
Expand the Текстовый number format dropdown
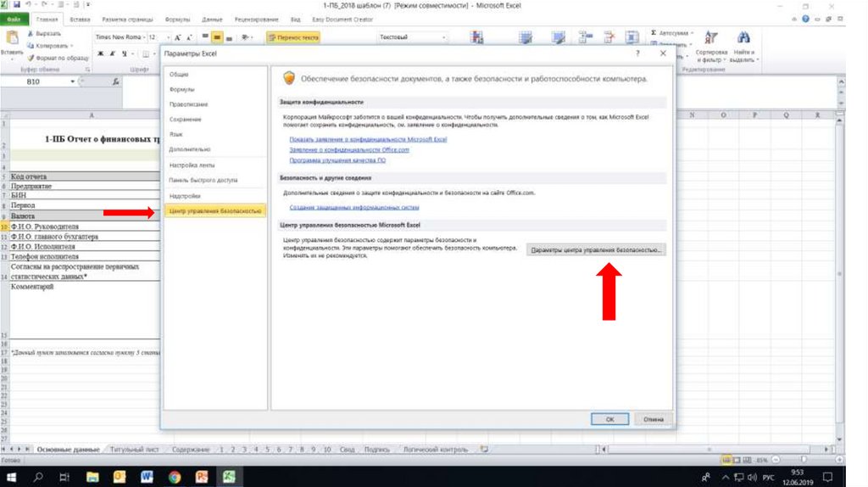pos(445,37)
